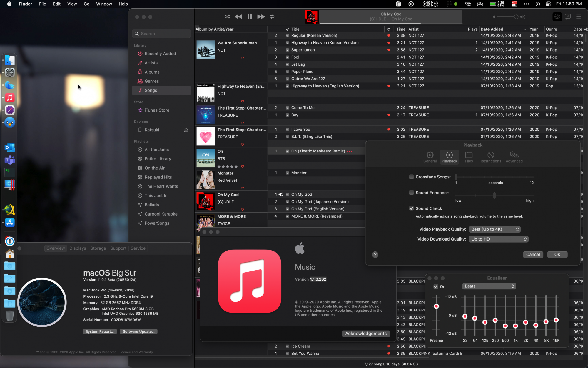
Task: Skip to previous track
Action: 238,17
